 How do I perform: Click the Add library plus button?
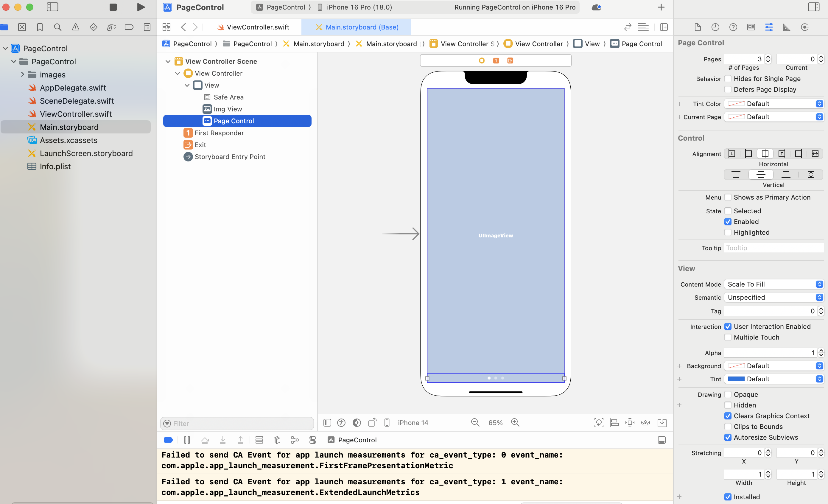(661, 7)
